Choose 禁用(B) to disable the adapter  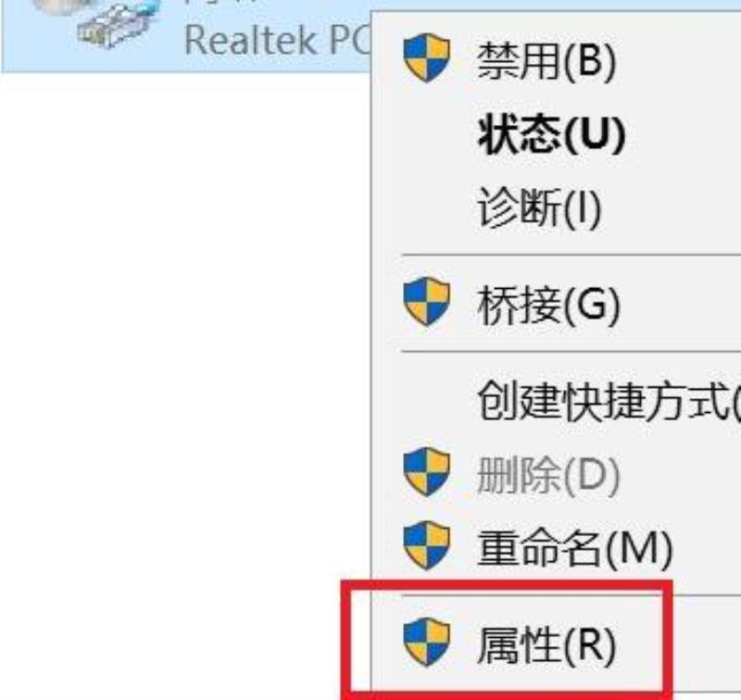point(546,61)
